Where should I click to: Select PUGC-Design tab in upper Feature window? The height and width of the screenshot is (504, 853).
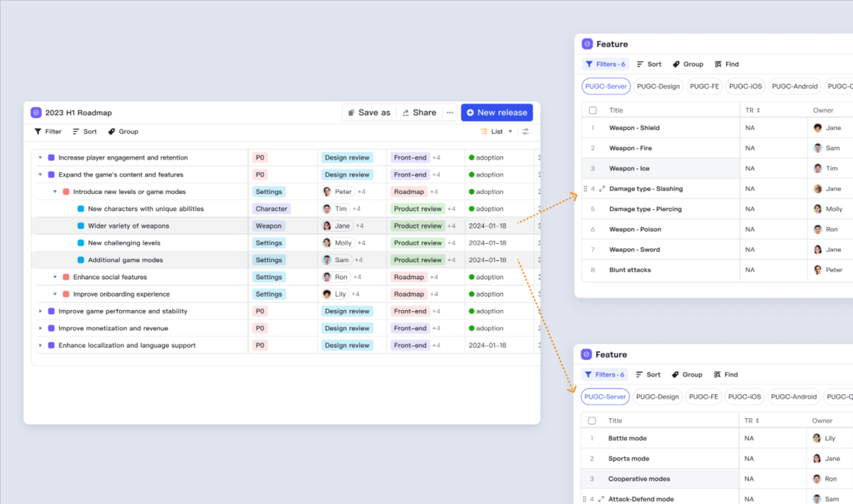(658, 87)
